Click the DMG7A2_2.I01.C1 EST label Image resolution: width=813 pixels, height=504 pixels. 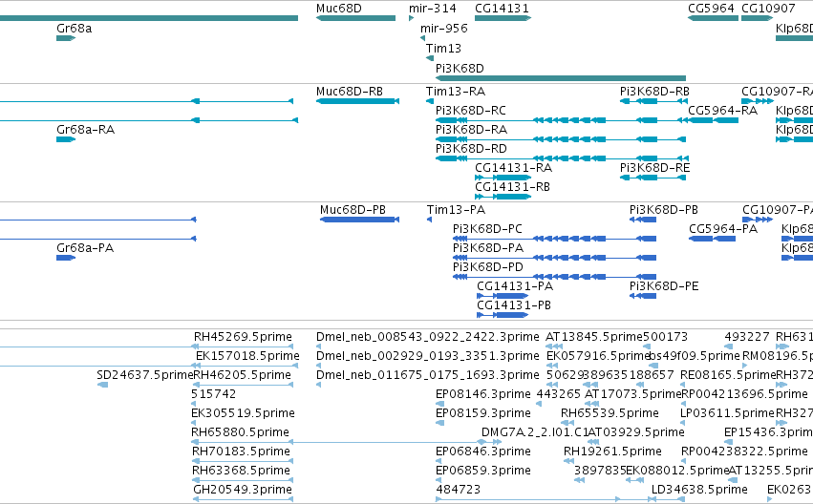(535, 432)
